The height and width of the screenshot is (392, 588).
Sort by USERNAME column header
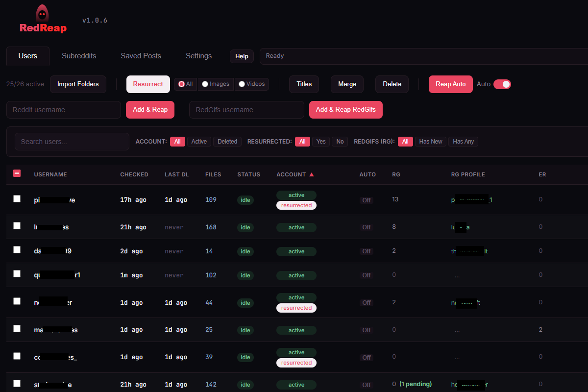pos(50,174)
